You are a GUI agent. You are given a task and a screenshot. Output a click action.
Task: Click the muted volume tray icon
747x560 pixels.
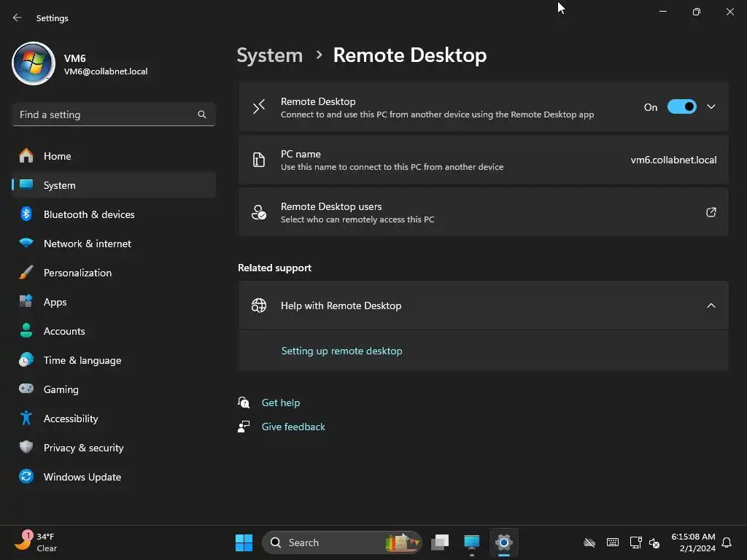[x=654, y=542]
